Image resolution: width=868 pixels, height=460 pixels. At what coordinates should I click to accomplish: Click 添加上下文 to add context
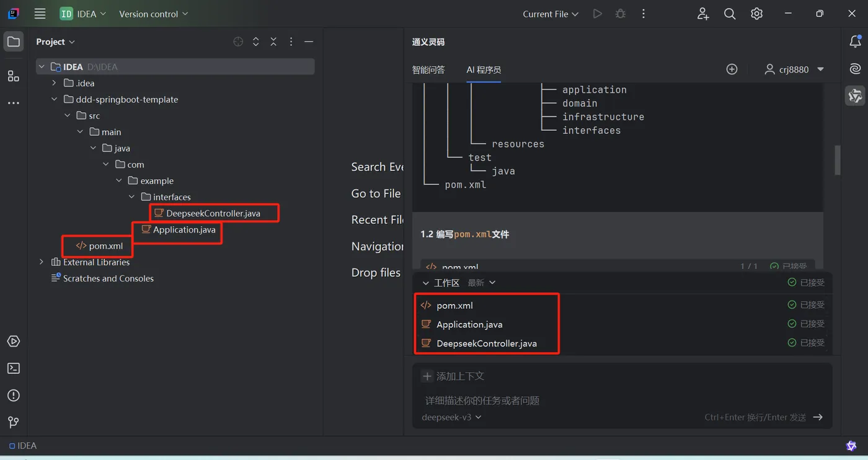coord(453,376)
